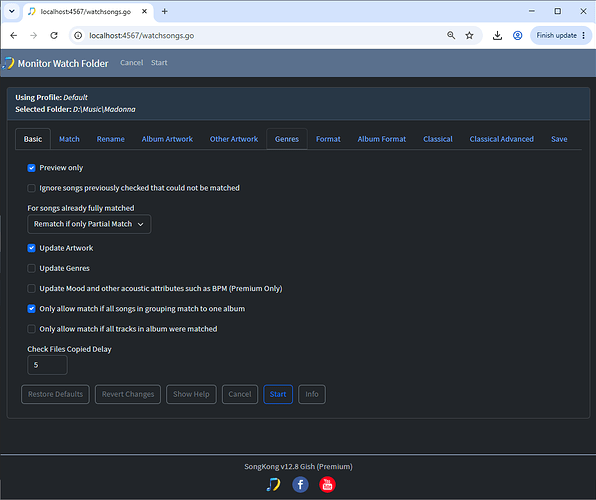Bookmark this page with the star icon
The image size is (596, 500).
[x=469, y=35]
